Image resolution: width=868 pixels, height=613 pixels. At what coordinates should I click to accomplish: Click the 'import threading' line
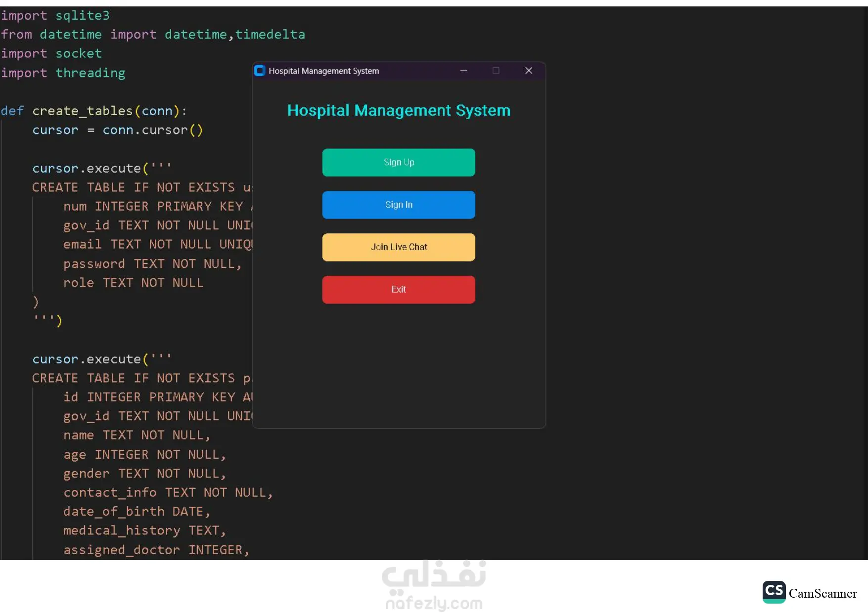tap(63, 73)
